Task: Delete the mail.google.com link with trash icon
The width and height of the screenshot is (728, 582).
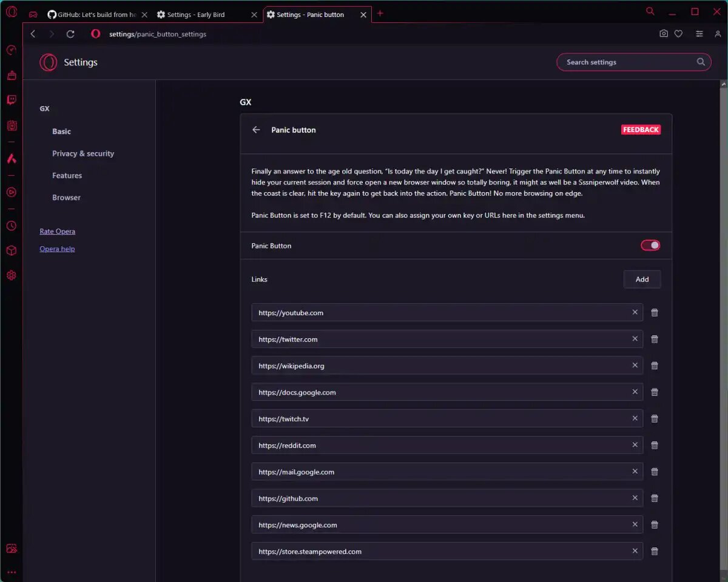Action: pos(655,472)
